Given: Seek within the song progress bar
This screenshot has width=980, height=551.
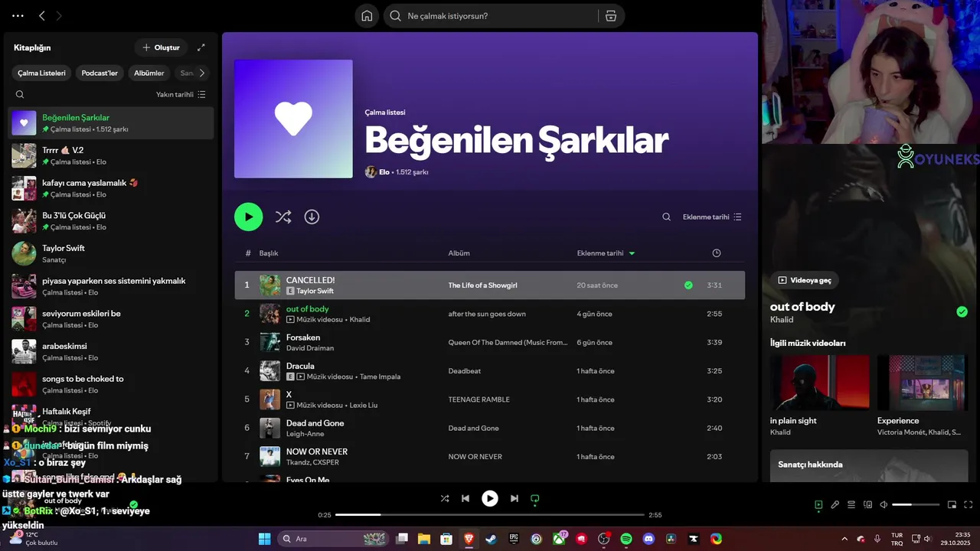Looking at the screenshot, I should (490, 515).
